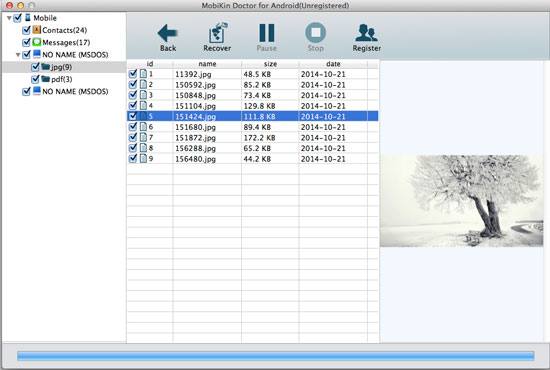Click the file icon for row 3

(x=143, y=95)
